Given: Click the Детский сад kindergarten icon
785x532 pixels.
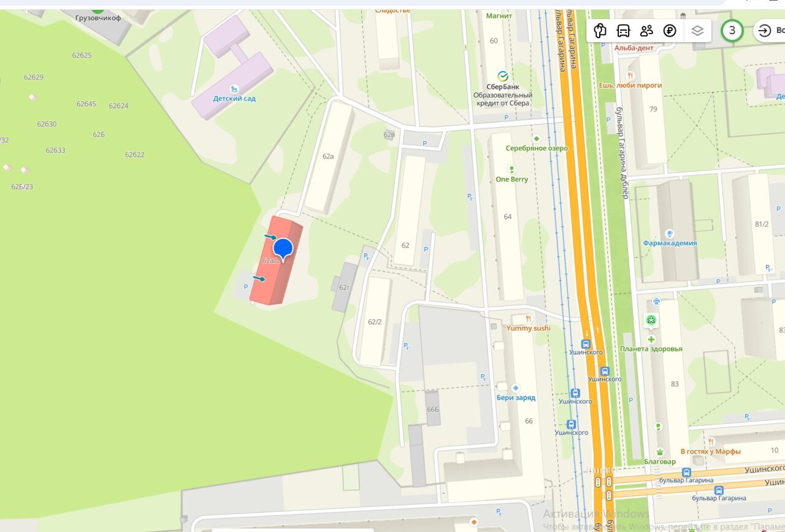Looking at the screenshot, I should tap(234, 89).
